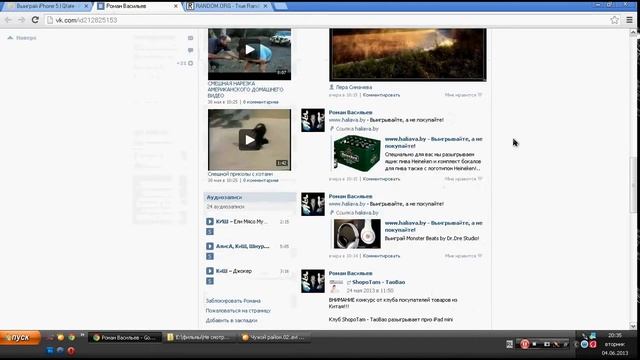The height and width of the screenshot is (360, 640).
Task: Click the red round quick launch icon
Action: (x=71, y=351)
